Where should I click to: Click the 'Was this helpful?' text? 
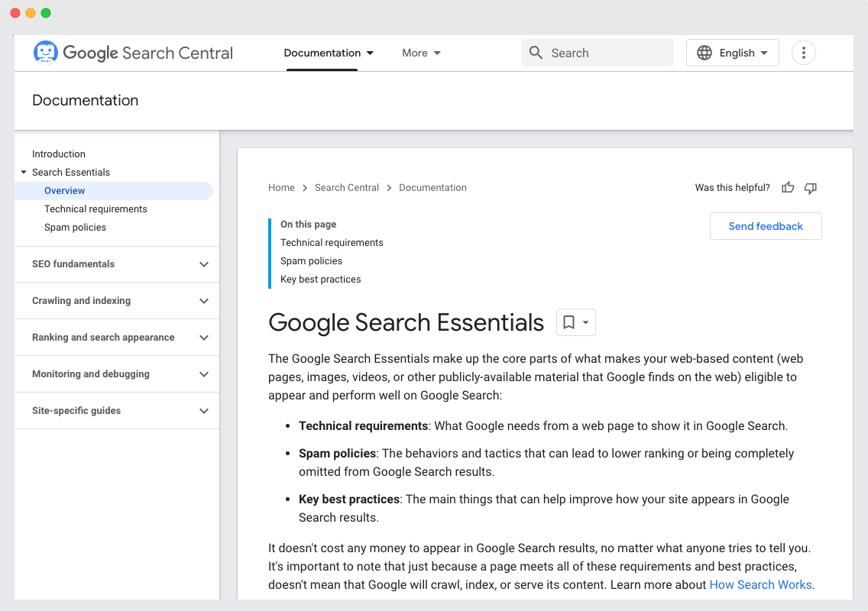coord(732,188)
